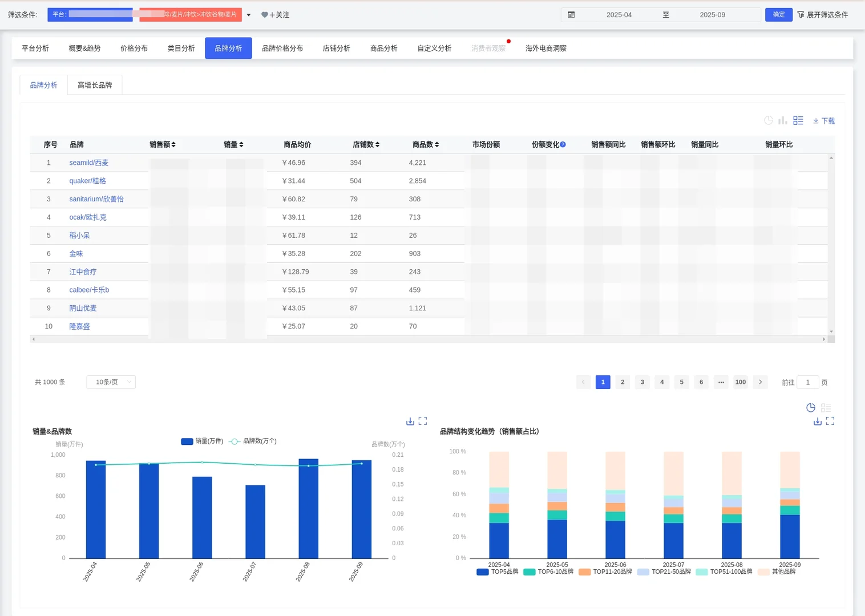The image size is (865, 616).
Task: Toggle TOP51-100品牌 legend series
Action: (x=724, y=572)
